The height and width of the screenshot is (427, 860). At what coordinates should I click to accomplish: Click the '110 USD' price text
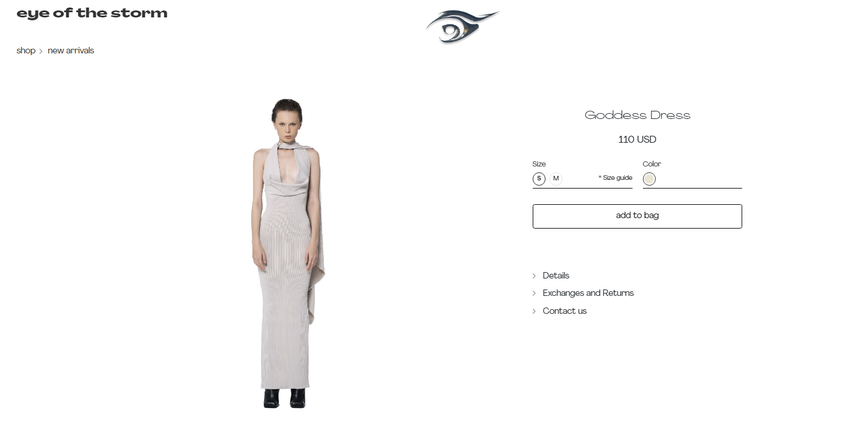pyautogui.click(x=637, y=140)
